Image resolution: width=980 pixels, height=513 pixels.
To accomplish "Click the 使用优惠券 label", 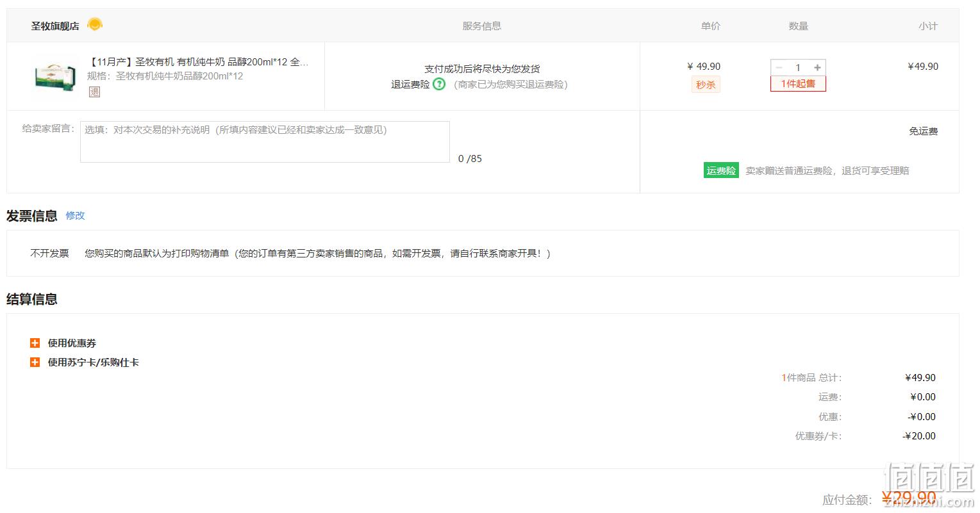I will 72,343.
